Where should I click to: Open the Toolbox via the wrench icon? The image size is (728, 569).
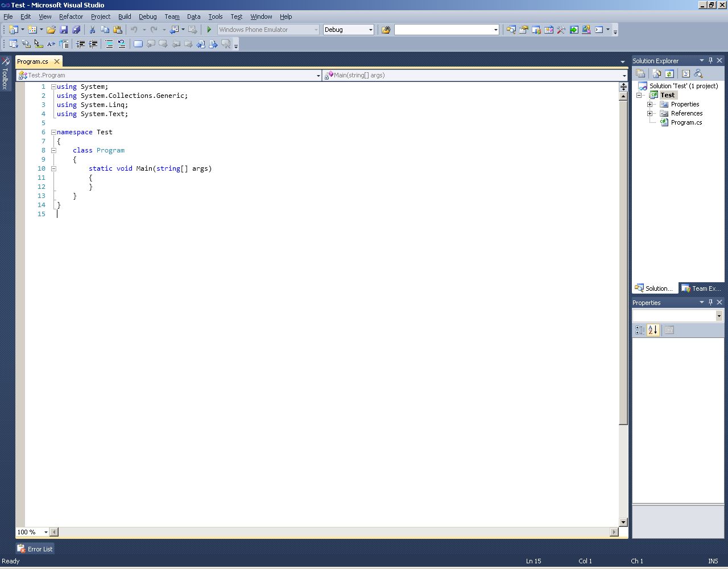[561, 30]
